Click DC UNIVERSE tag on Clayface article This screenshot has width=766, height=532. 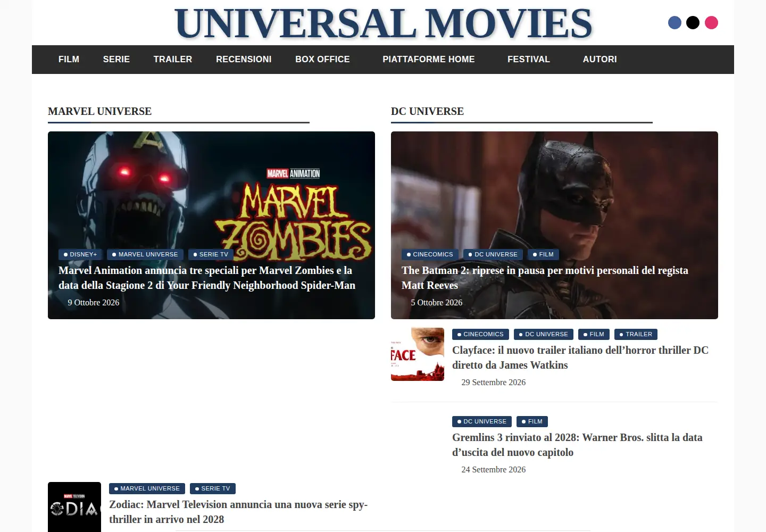pyautogui.click(x=544, y=335)
